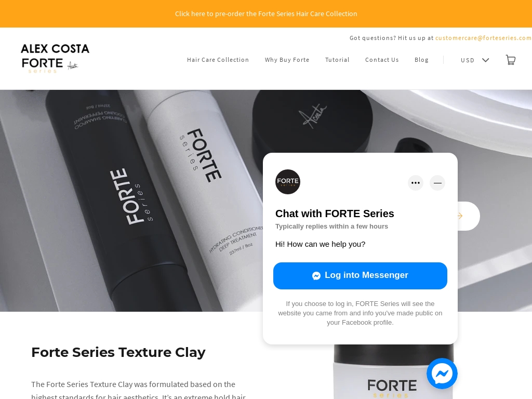Click the pre-order Forte Series banner
Viewport: 532px width, 399px height.
click(266, 14)
